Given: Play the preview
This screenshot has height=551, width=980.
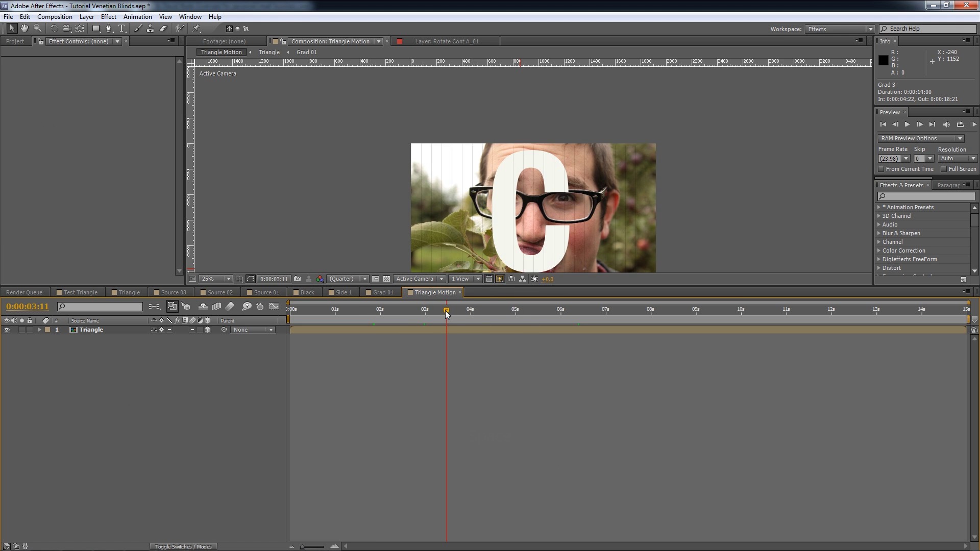Looking at the screenshot, I should pyautogui.click(x=907, y=124).
